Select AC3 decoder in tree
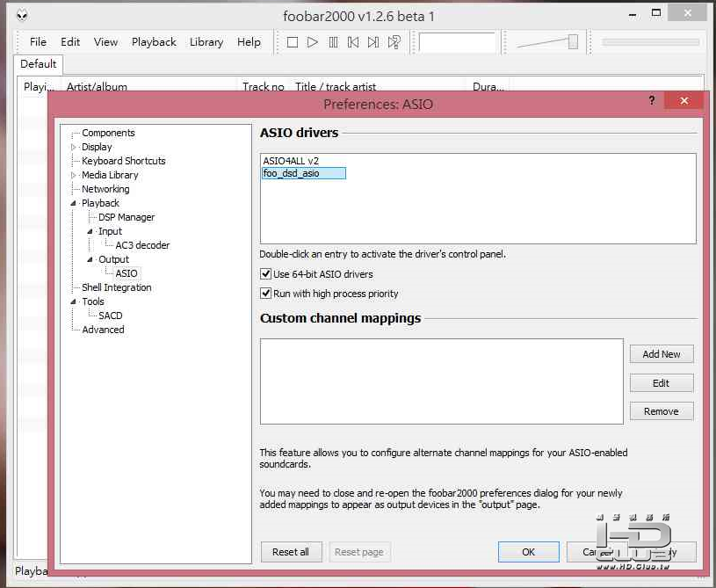This screenshot has width=716, height=588. coord(142,245)
